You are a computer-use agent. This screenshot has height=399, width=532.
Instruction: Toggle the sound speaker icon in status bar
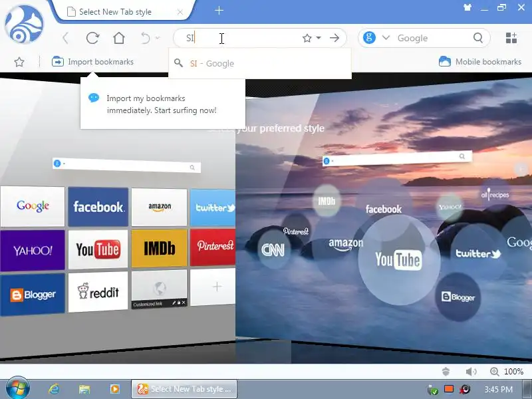pyautogui.click(x=471, y=372)
